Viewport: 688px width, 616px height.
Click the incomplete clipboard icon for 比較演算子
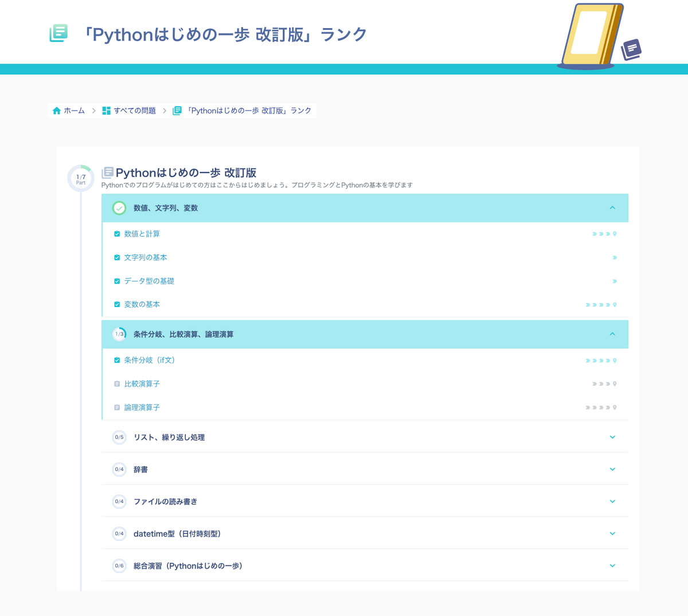[117, 384]
